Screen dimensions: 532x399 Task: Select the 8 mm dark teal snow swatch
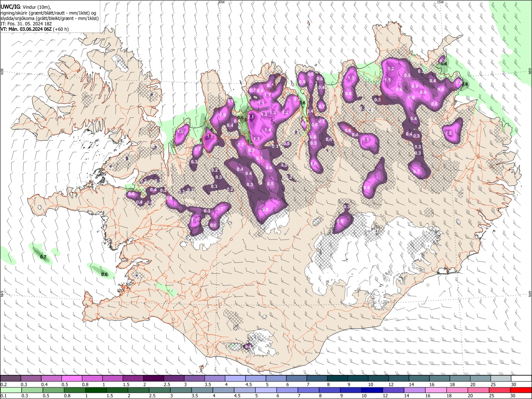pos(337,379)
